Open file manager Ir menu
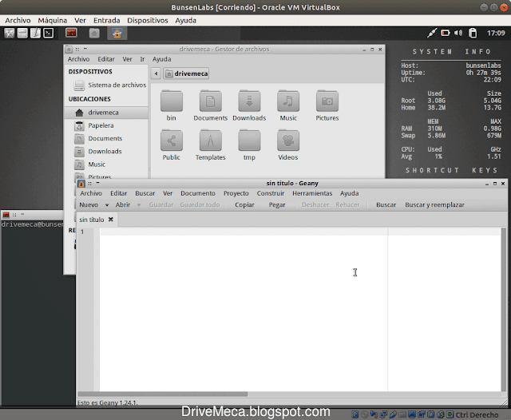Viewport: 511px width, 420px height. pos(142,59)
